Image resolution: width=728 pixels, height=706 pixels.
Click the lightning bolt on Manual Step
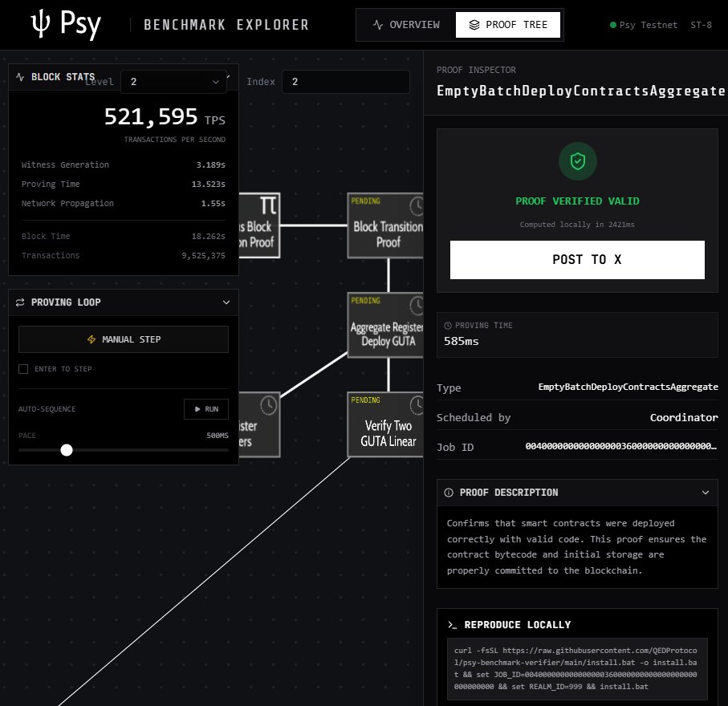pos(92,339)
